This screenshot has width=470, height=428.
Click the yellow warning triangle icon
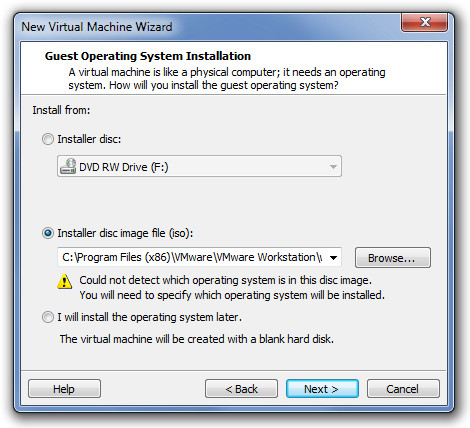click(65, 282)
